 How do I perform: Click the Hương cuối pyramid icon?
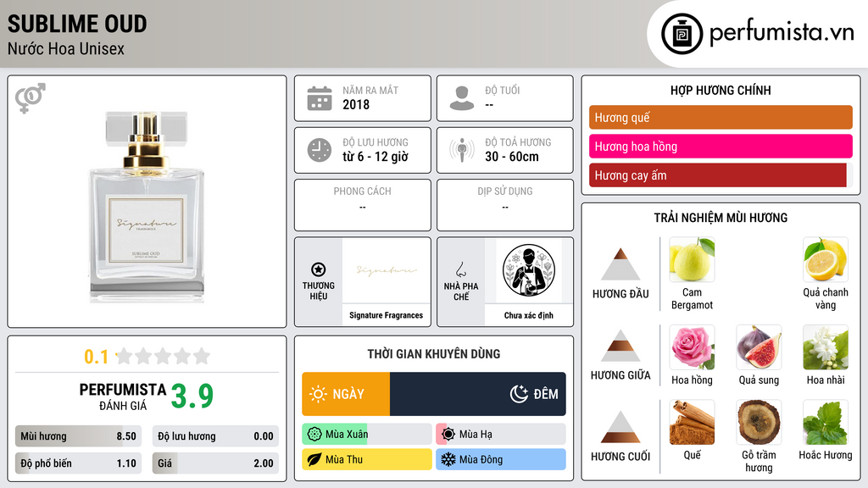[x=620, y=426]
